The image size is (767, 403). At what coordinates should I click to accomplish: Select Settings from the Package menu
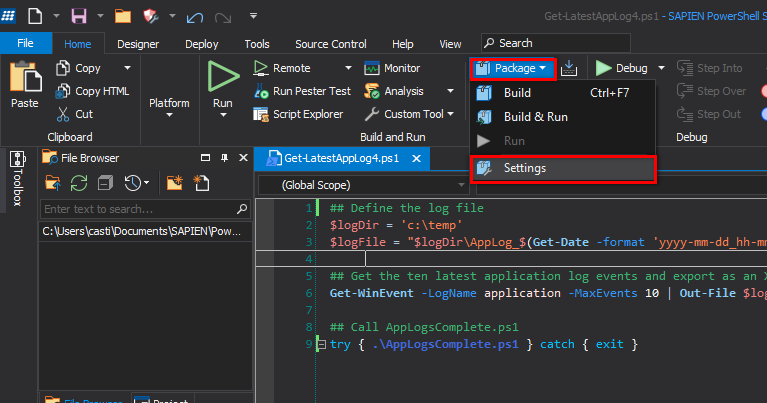(563, 168)
